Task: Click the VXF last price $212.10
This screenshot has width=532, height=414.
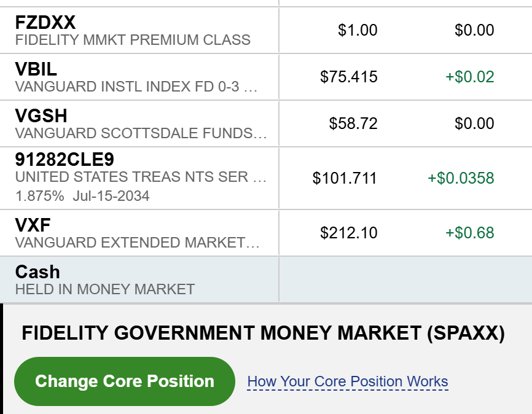Action: pos(349,233)
